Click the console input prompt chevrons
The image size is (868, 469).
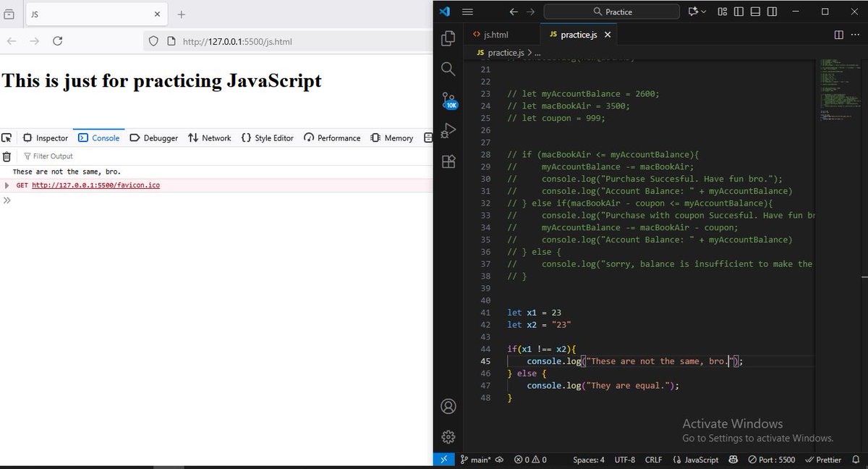coord(7,200)
